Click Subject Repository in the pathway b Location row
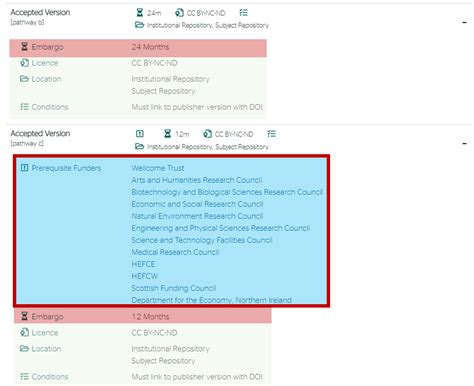474x386 pixels. tap(163, 91)
